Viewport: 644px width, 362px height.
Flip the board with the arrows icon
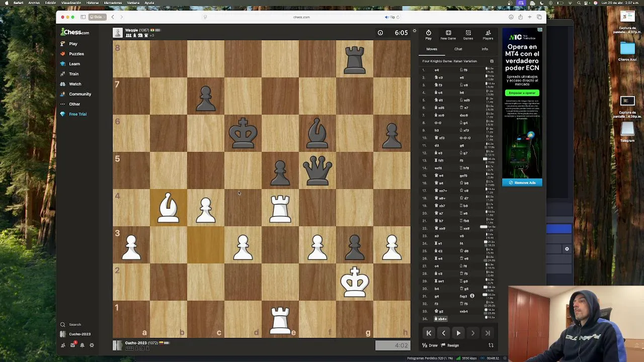tap(491, 345)
